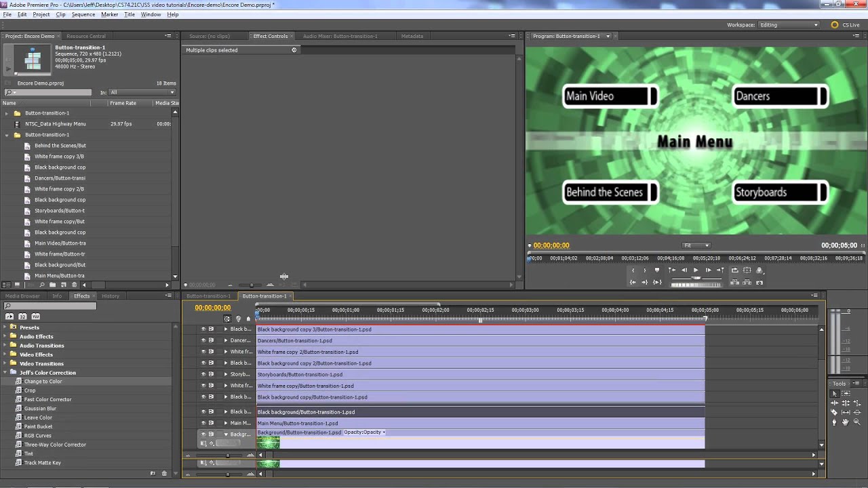Click the Extract button in Program monitor

click(x=747, y=283)
